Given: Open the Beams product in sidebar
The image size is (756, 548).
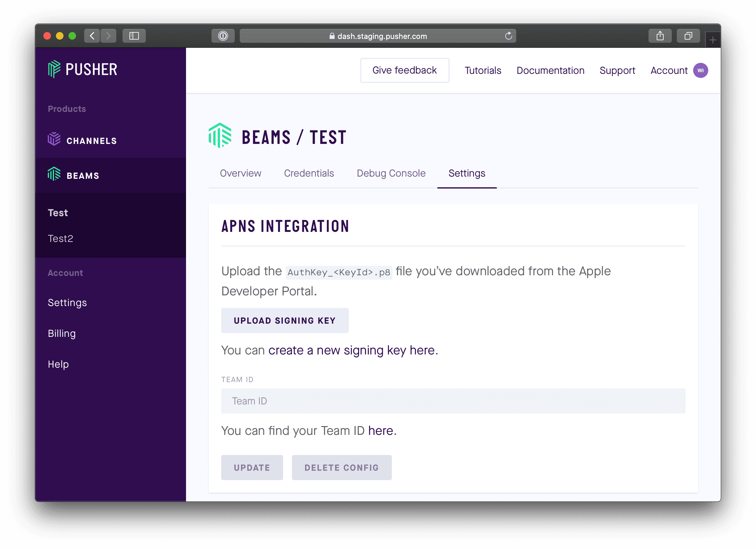Looking at the screenshot, I should point(83,176).
